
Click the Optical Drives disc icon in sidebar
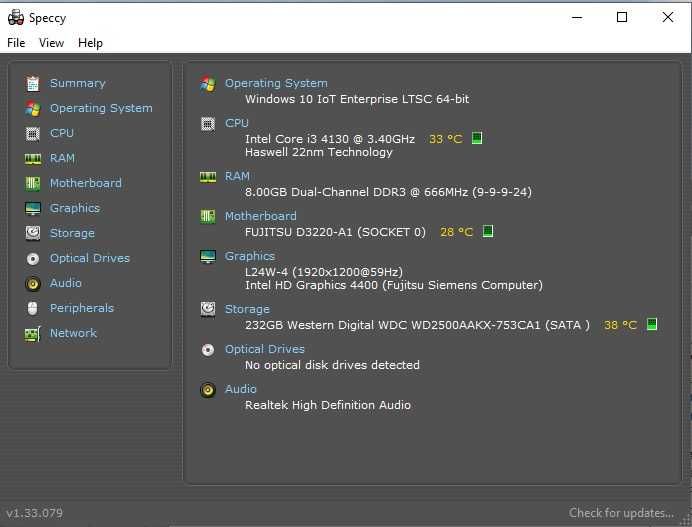coord(33,259)
